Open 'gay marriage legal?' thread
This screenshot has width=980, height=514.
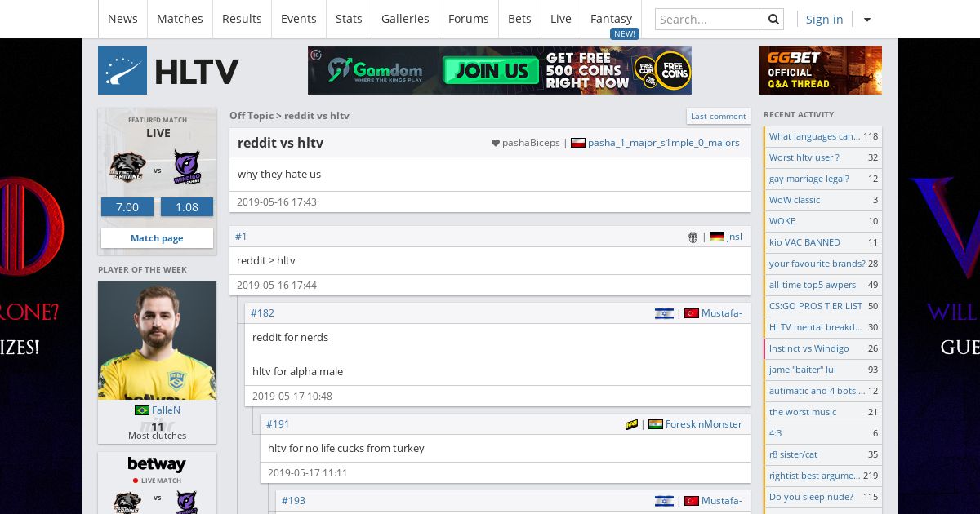[823, 179]
